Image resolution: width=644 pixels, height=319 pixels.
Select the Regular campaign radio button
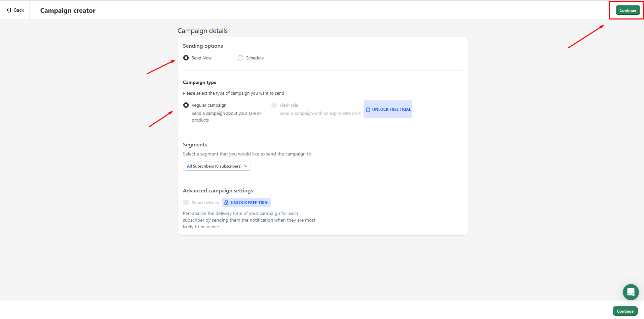pos(186,105)
